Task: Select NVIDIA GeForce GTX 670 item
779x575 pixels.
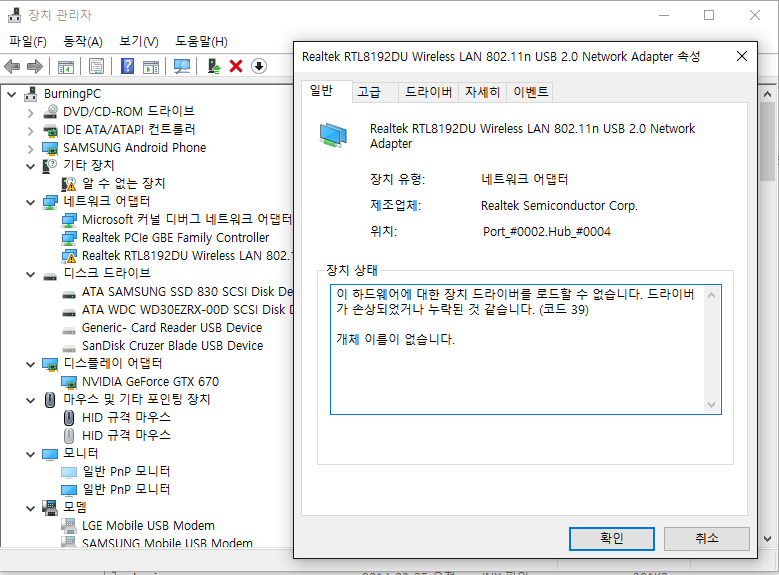Action: [150, 382]
